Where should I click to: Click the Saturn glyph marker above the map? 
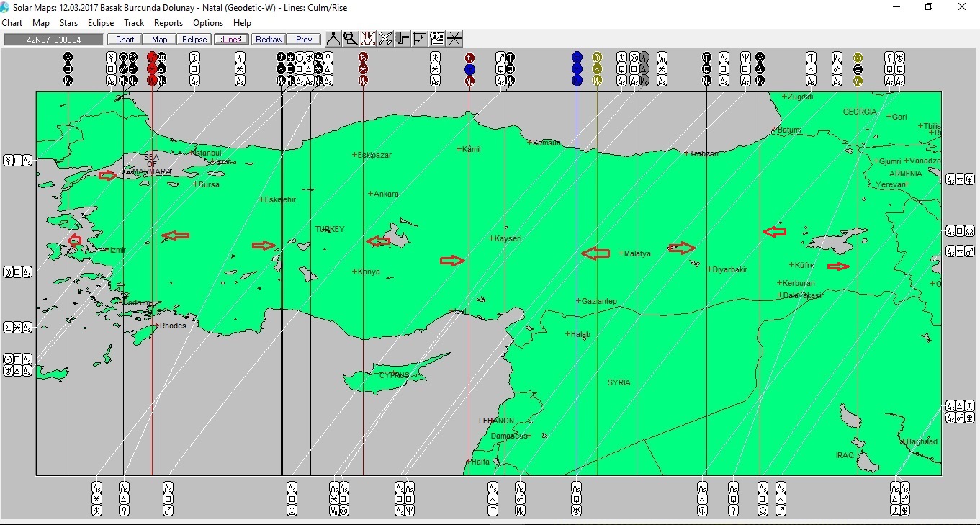click(x=364, y=57)
